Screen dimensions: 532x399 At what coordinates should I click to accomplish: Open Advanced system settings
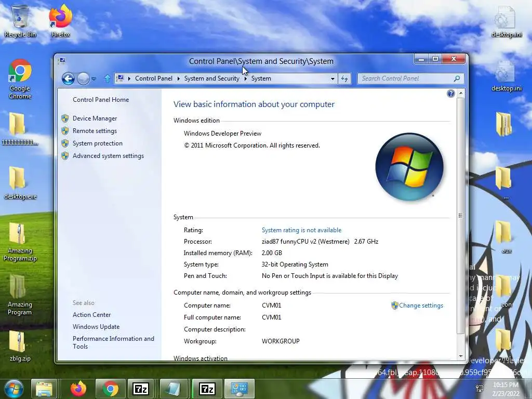(108, 156)
